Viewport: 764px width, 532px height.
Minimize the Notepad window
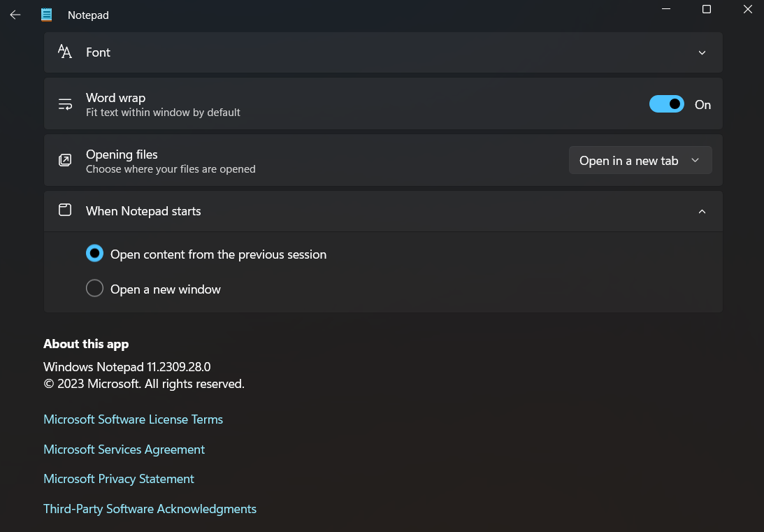click(x=666, y=9)
